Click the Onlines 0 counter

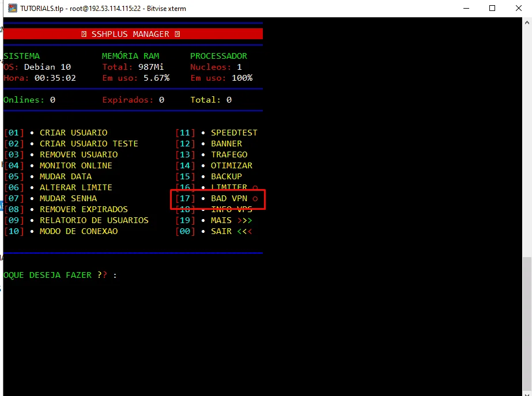pyautogui.click(x=29, y=100)
